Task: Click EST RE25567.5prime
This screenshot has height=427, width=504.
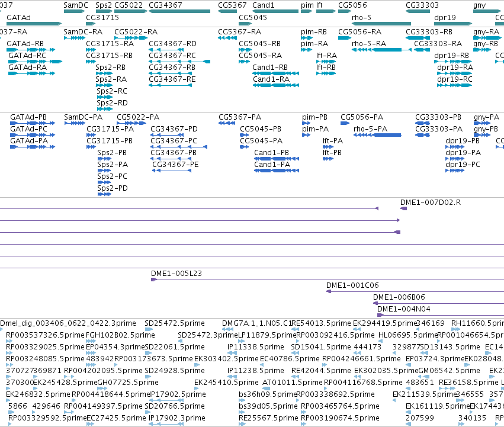Action: pyautogui.click(x=242, y=424)
